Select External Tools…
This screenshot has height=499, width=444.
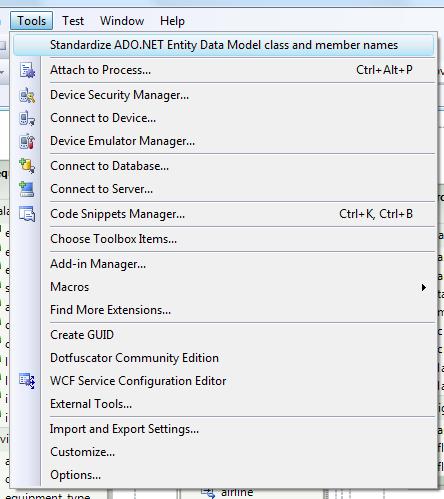coord(224,404)
